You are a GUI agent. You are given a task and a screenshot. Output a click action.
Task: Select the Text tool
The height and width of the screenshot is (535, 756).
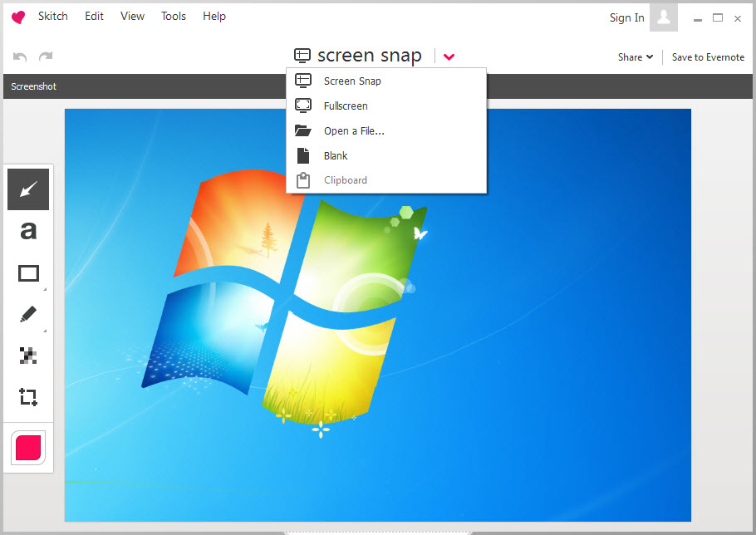pyautogui.click(x=28, y=231)
